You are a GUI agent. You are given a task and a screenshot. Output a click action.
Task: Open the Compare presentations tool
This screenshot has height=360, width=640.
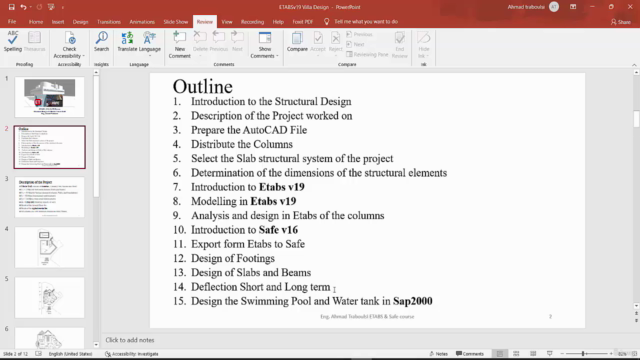tap(297, 42)
